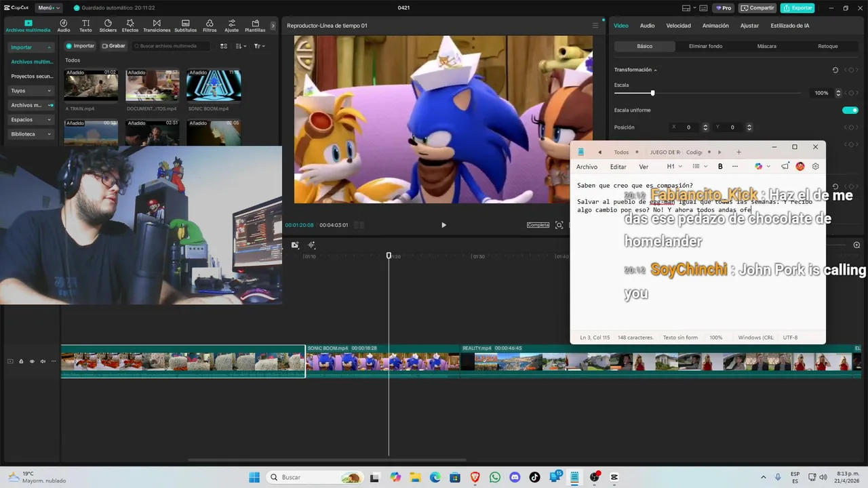Open the Transiciones panel
The height and width of the screenshot is (488, 868).
(157, 26)
